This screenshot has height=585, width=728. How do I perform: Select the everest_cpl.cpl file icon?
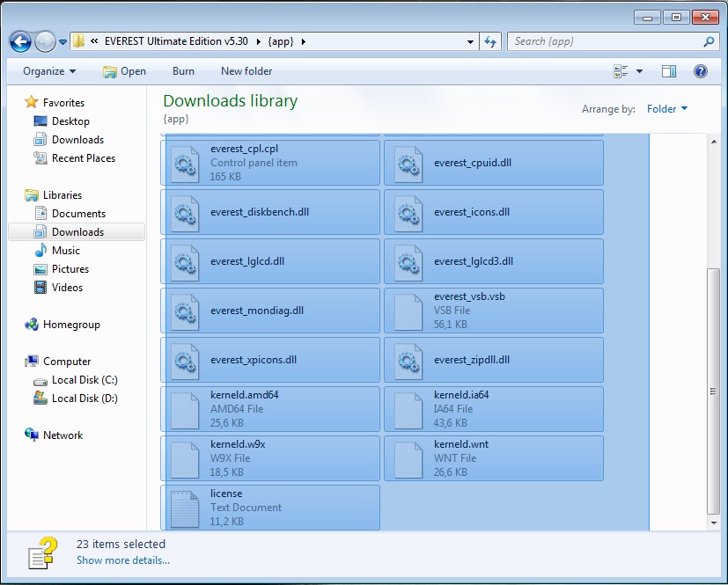coord(185,164)
